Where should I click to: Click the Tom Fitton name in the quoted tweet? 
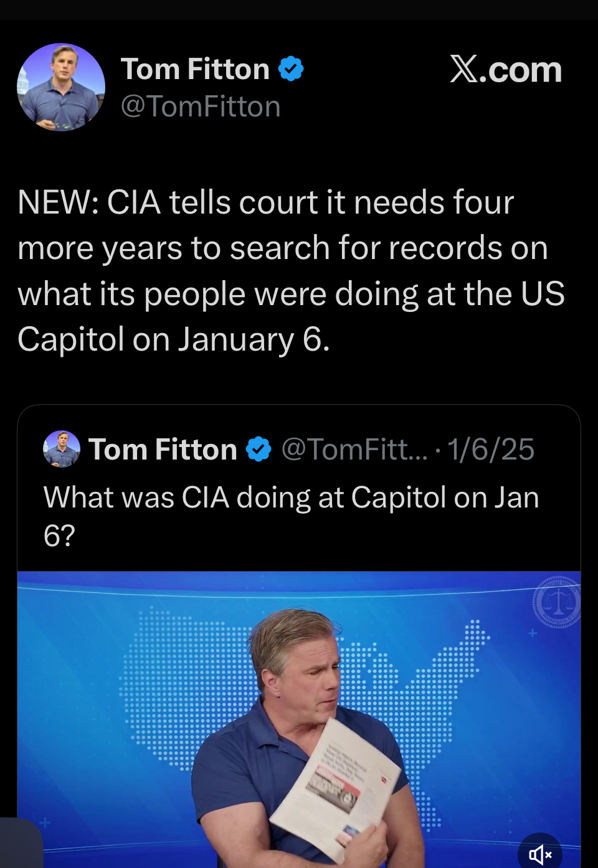click(x=163, y=449)
